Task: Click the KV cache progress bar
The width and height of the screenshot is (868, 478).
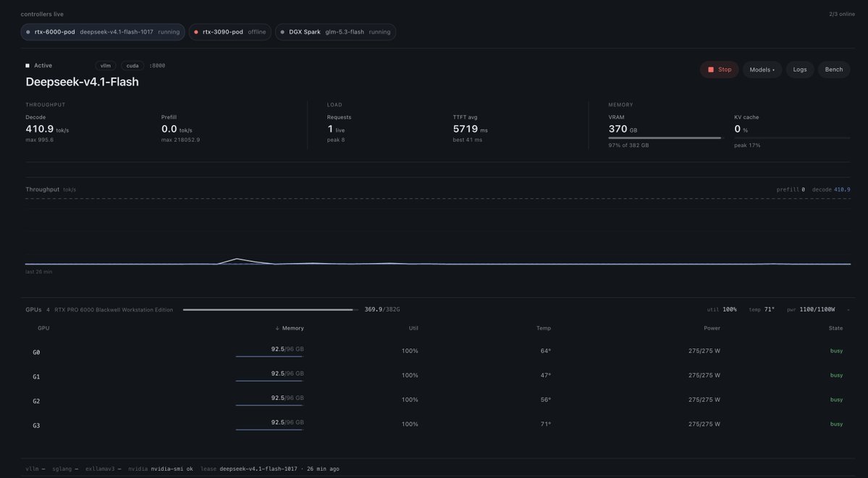Action: coord(791,138)
